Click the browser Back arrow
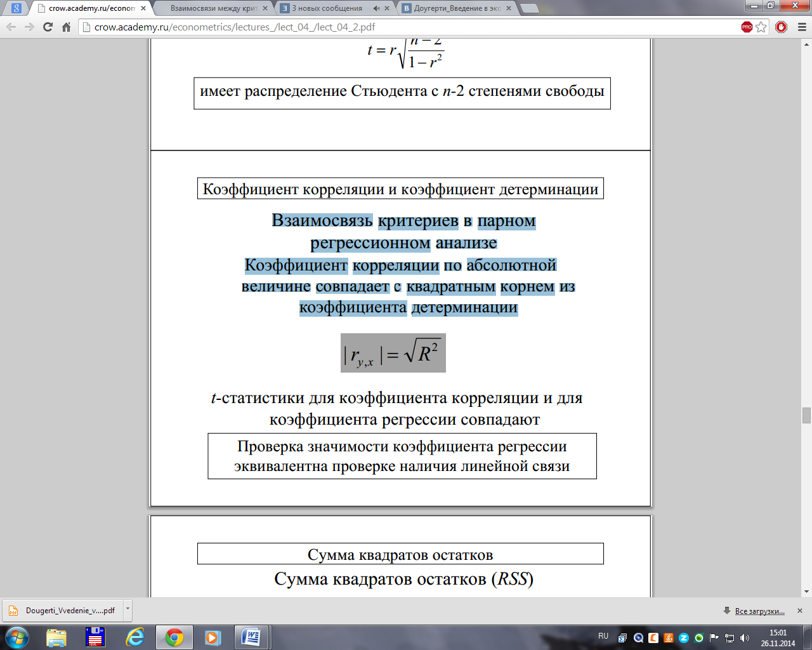The height and width of the screenshot is (650, 812). 11,27
